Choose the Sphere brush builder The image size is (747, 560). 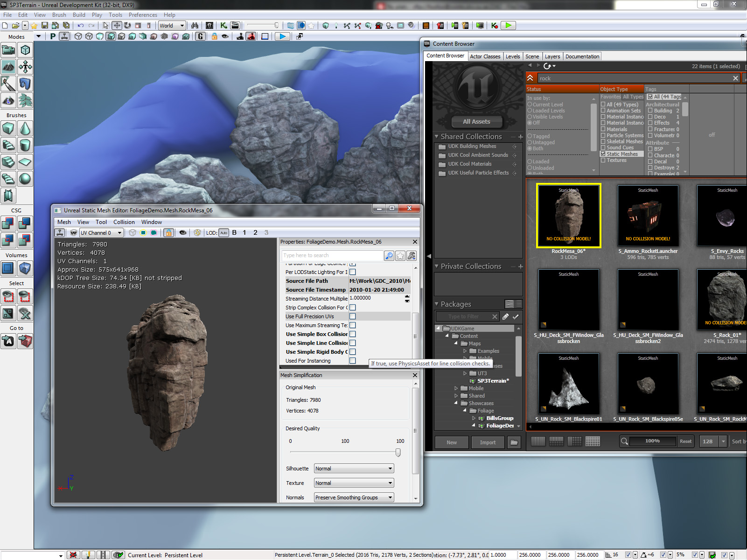pyautogui.click(x=25, y=179)
